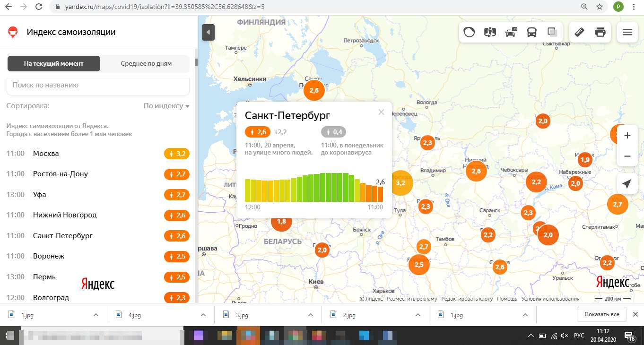The width and height of the screenshot is (644, 345).
Task: Select Нижний Новгород in the list
Action: [x=98, y=215]
